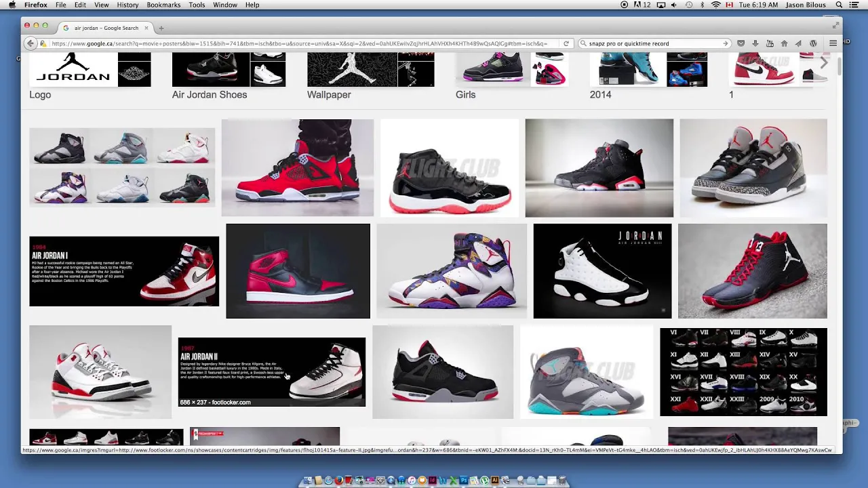The image size is (868, 488).
Task: Go back with the browser back arrow
Action: click(x=30, y=43)
